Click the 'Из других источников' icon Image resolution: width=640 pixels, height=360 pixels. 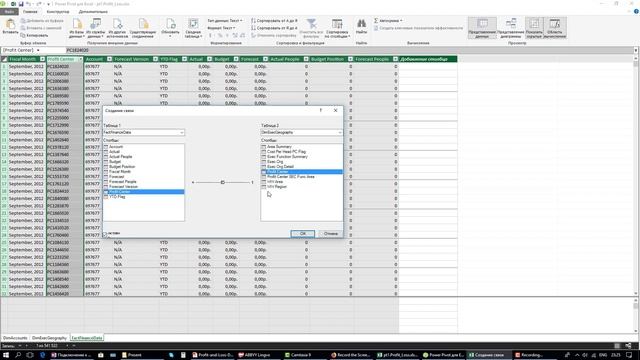point(117,28)
